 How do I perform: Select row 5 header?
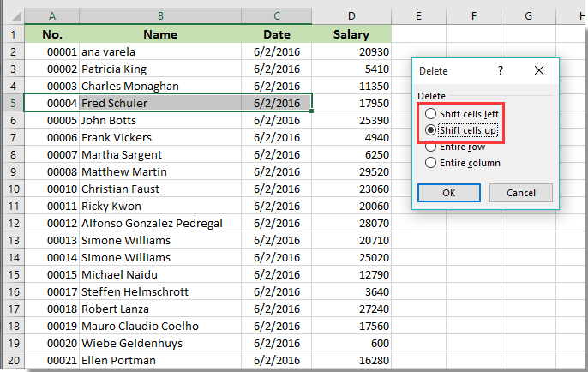[x=13, y=103]
